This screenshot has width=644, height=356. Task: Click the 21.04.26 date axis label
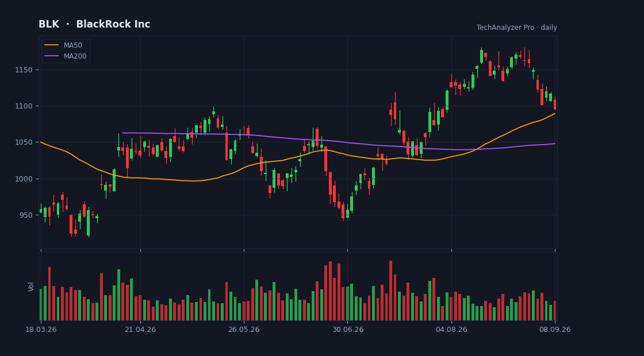coord(140,330)
